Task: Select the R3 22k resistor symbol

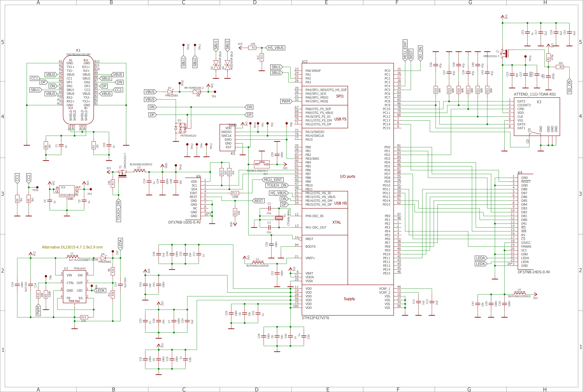Action: pyautogui.click(x=560, y=67)
